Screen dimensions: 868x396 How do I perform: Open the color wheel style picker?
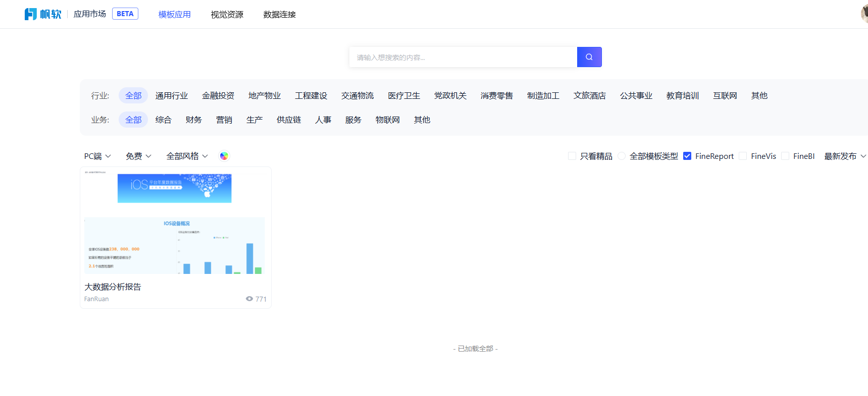224,156
